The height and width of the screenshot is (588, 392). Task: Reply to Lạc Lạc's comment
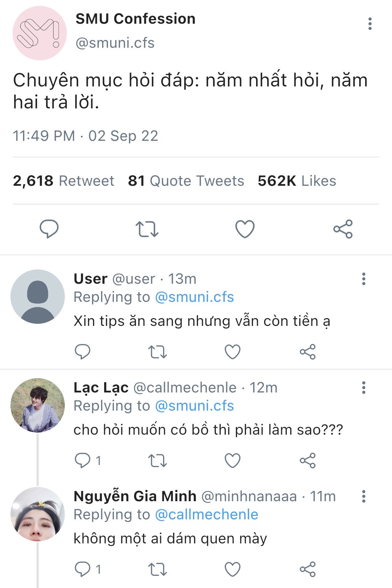83,460
